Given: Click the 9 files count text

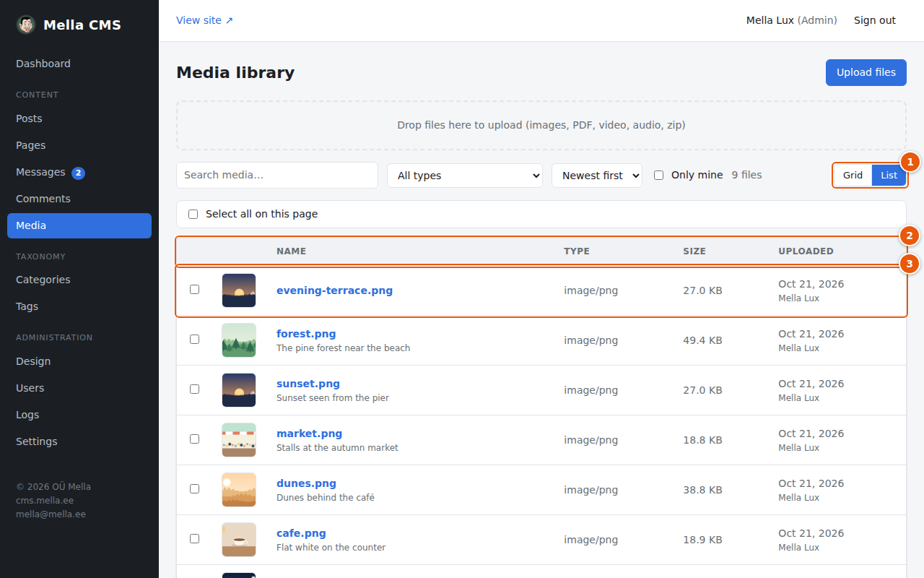Looking at the screenshot, I should click(746, 175).
